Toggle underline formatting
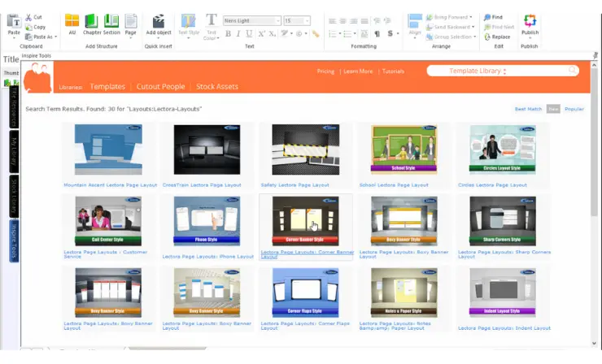 click(x=249, y=34)
